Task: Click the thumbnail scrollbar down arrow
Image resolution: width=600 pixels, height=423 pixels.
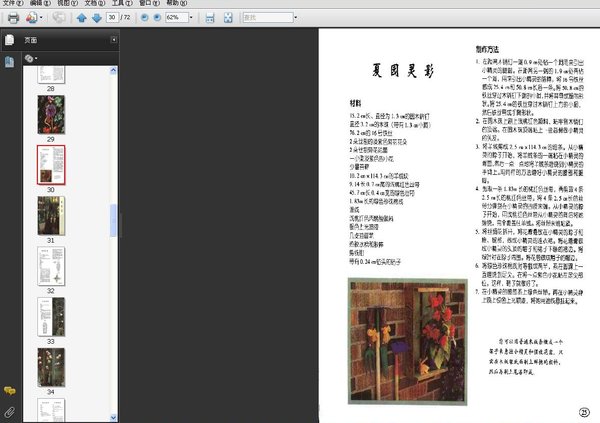Action: (x=113, y=417)
